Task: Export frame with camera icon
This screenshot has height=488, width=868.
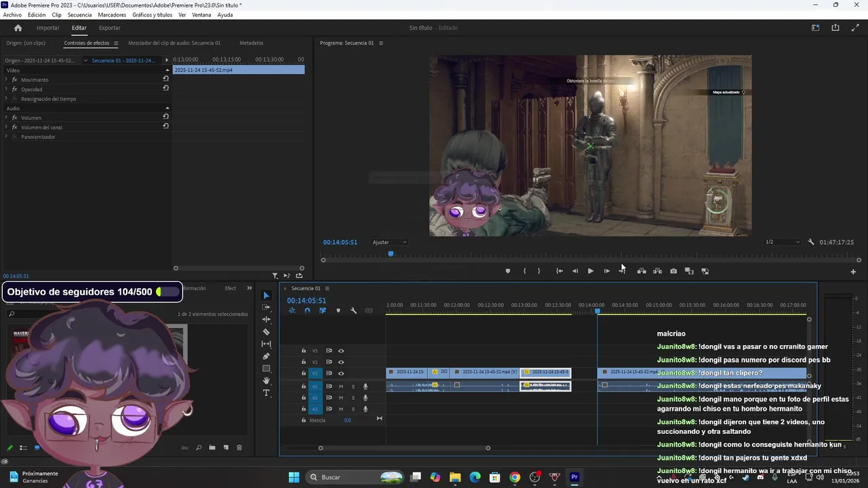Action: pyautogui.click(x=673, y=271)
